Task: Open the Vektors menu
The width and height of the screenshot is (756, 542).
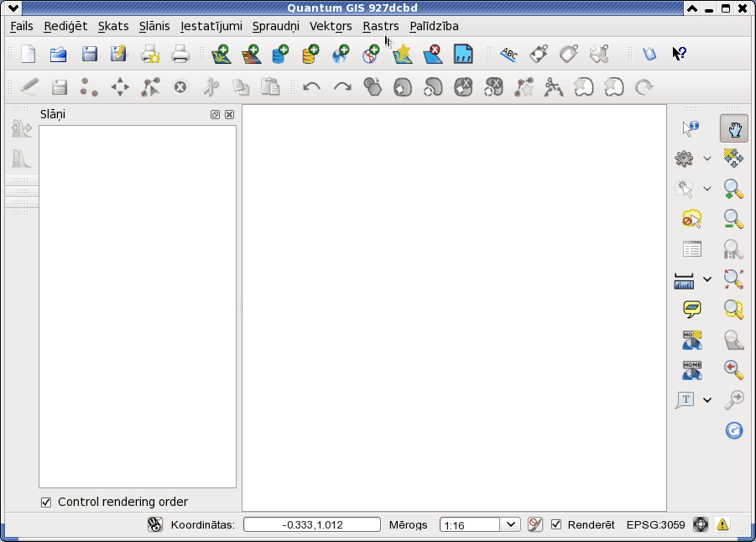Action: tap(331, 26)
